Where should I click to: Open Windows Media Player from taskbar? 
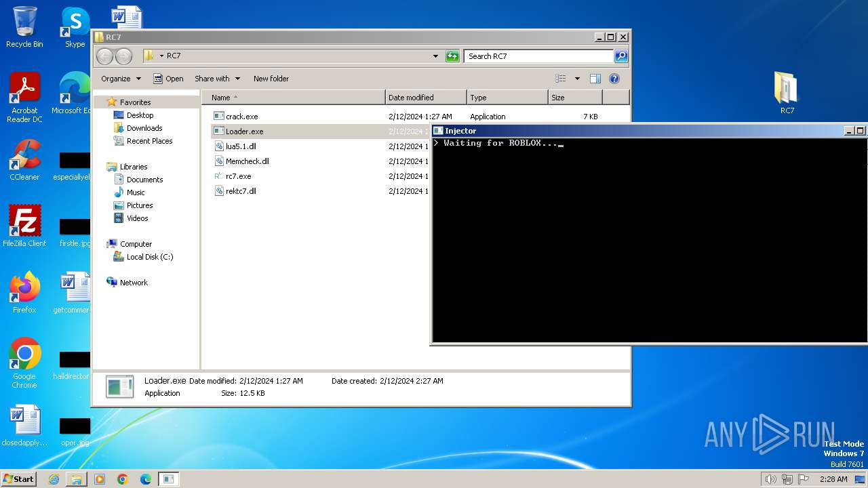pos(100,479)
